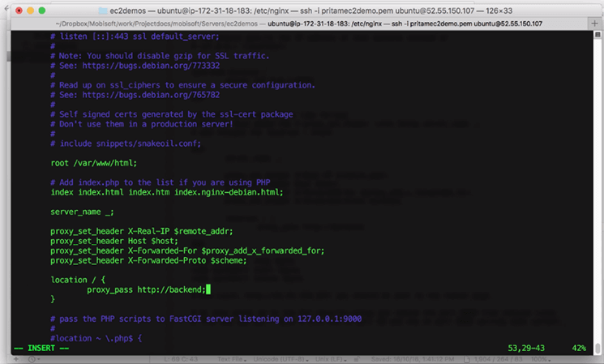604x364 pixels.
Task: Click the 'location / {' line
Action: click(x=78, y=280)
